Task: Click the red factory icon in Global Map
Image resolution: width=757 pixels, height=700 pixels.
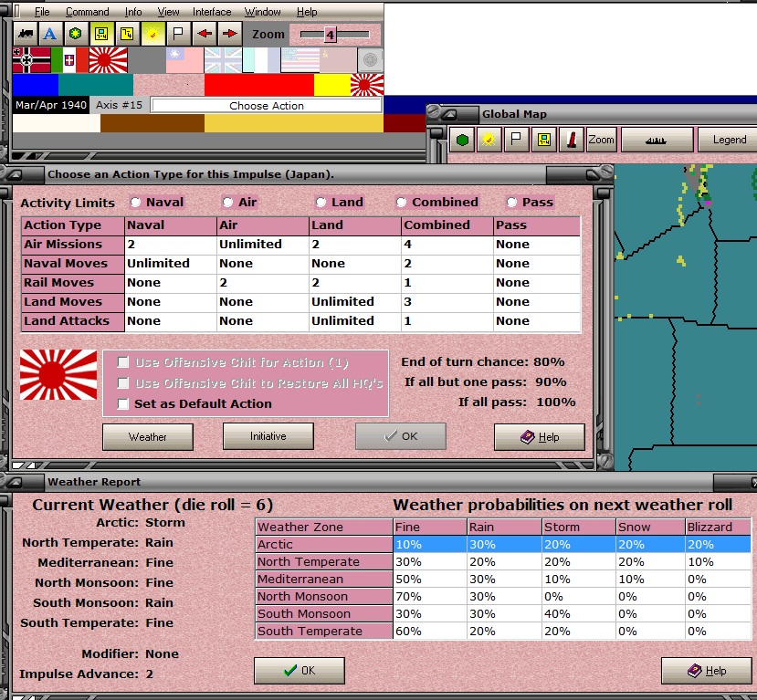Action: pos(572,140)
